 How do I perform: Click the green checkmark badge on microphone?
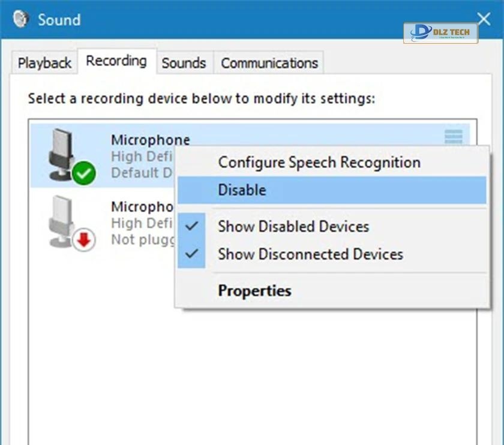pyautogui.click(x=84, y=175)
